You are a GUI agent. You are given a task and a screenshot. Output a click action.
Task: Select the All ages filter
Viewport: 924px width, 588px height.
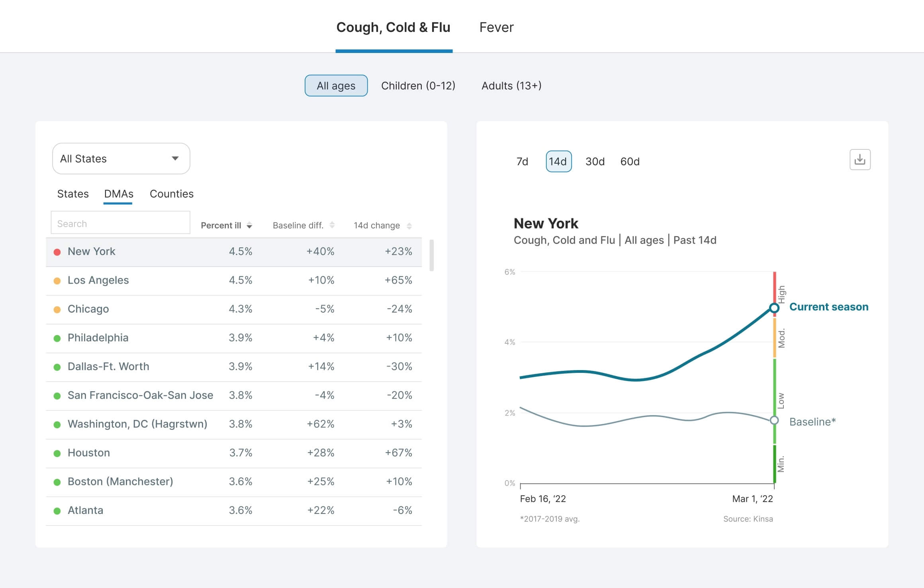[336, 86]
